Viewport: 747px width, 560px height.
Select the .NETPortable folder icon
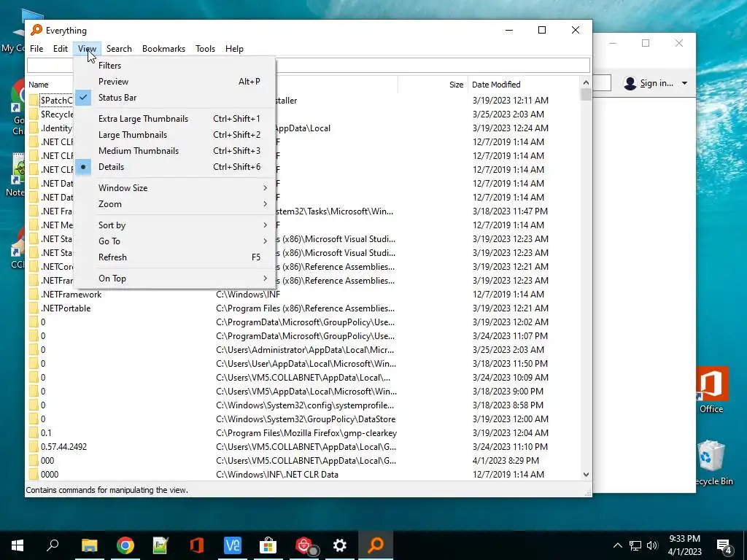(33, 308)
